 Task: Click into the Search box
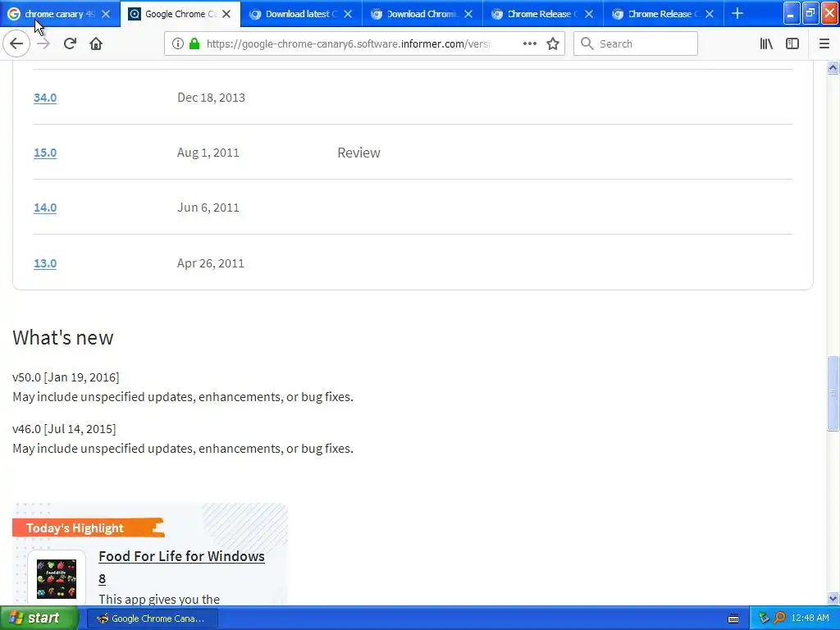click(636, 43)
